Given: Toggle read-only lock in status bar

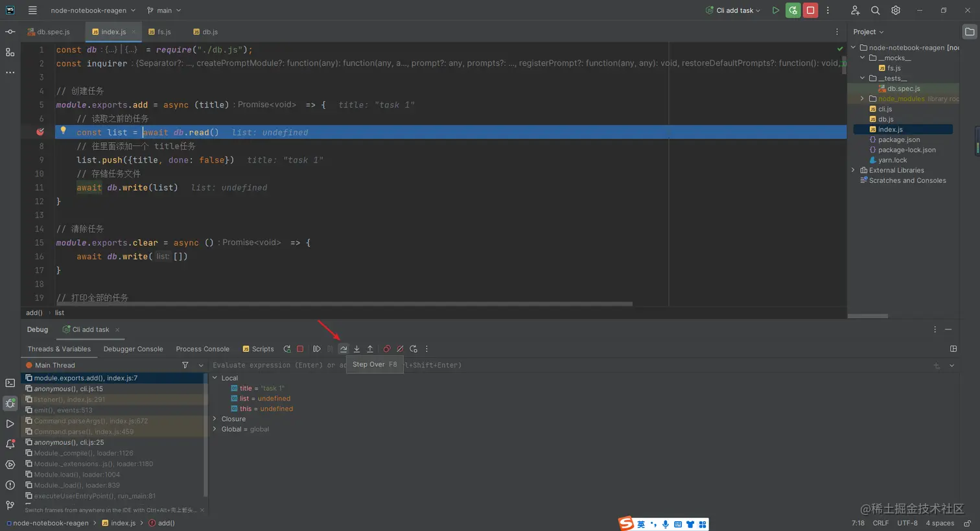Looking at the screenshot, I should click(968, 523).
